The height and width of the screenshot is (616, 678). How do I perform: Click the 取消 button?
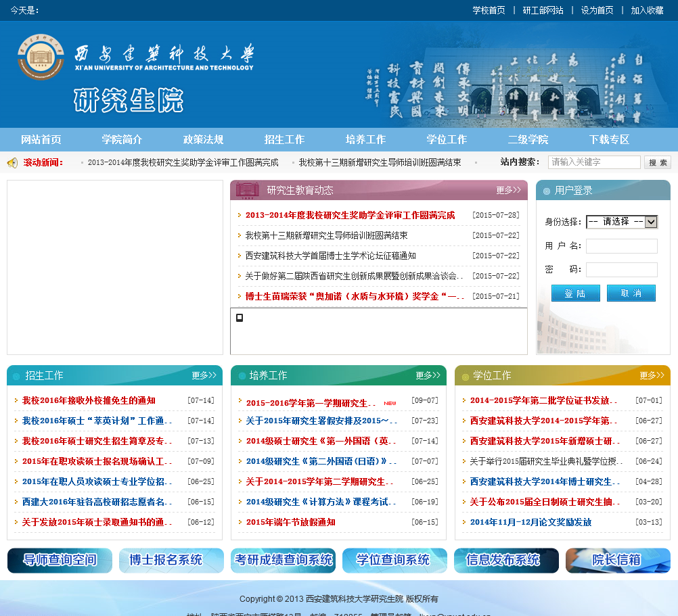(631, 293)
